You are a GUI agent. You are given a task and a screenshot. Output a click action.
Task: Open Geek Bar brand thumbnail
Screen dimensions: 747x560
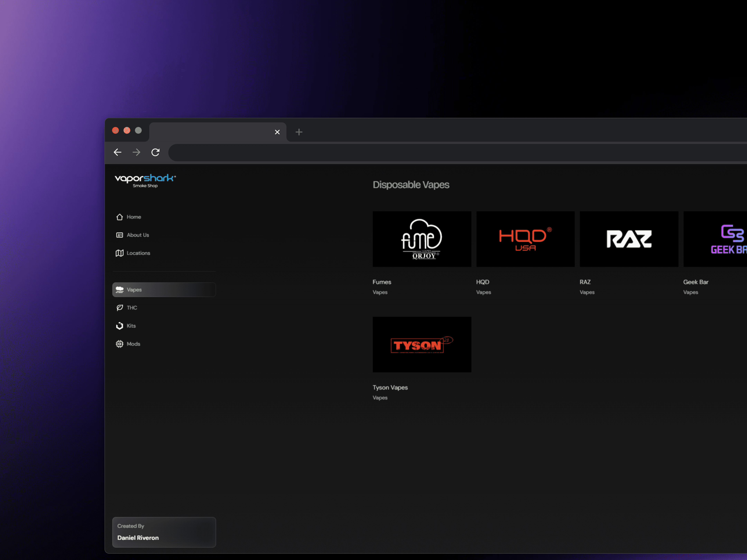pyautogui.click(x=715, y=239)
